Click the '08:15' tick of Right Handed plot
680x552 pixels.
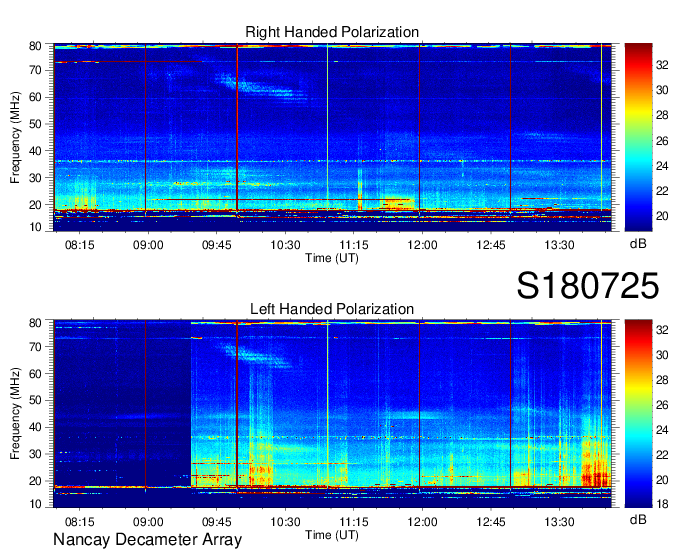80,245
